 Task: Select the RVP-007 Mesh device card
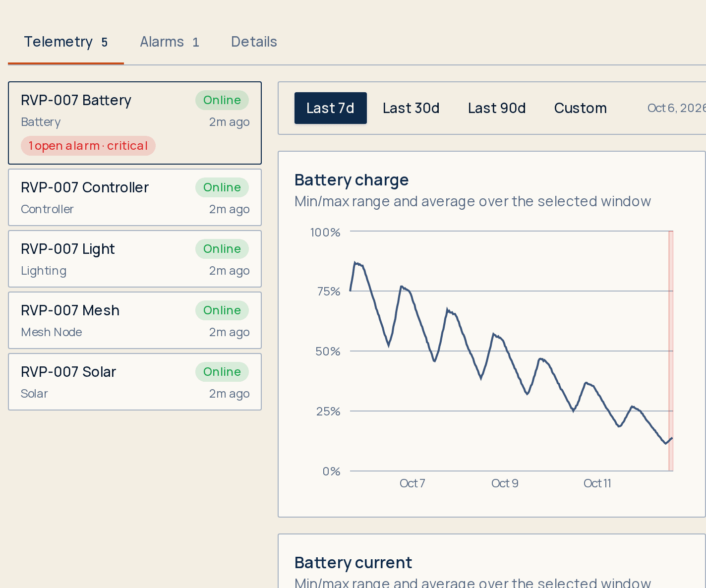click(x=135, y=320)
